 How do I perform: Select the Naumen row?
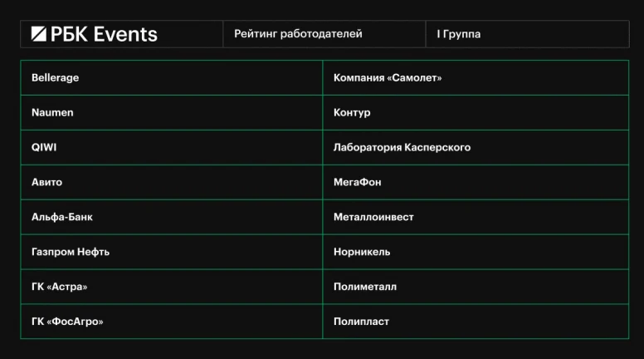172,113
